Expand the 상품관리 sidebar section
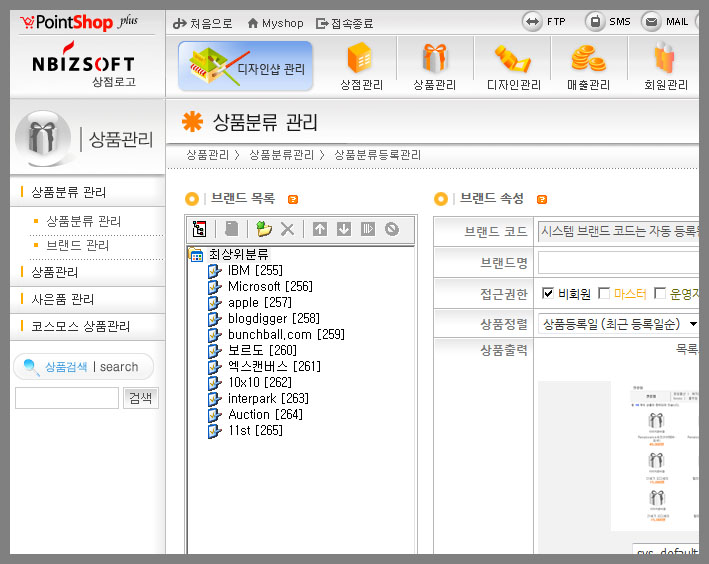This screenshot has width=709, height=564. [55, 272]
